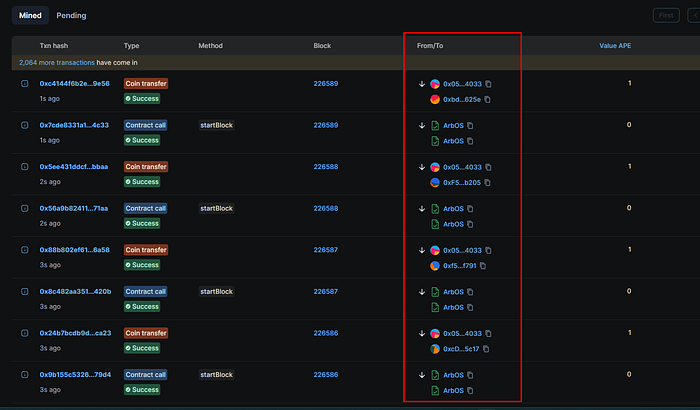Click identicon avatar beside 0xcD...5c17
Image resolution: width=700 pixels, height=410 pixels.
pos(435,349)
